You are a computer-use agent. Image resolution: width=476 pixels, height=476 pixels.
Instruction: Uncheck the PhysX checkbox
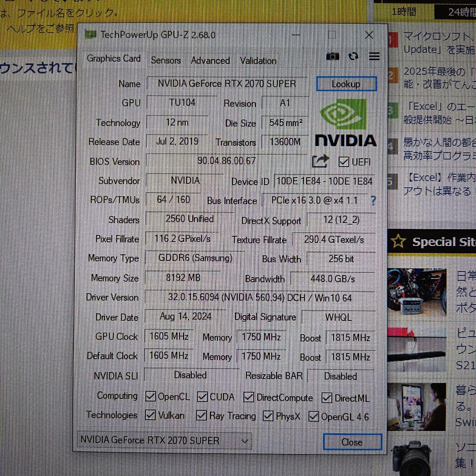(267, 415)
